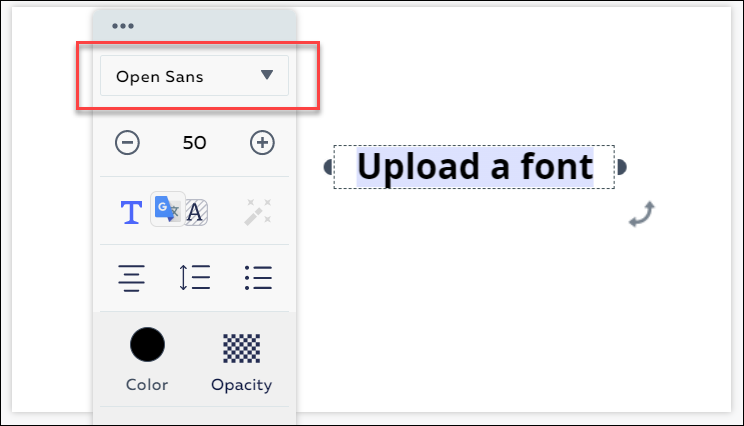The width and height of the screenshot is (744, 426).
Task: Click the rotate handle beside the text box
Action: click(641, 214)
